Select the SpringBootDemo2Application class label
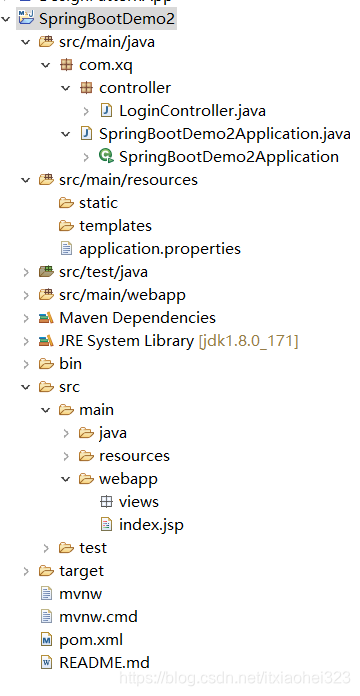The image size is (360, 696). coord(229,157)
